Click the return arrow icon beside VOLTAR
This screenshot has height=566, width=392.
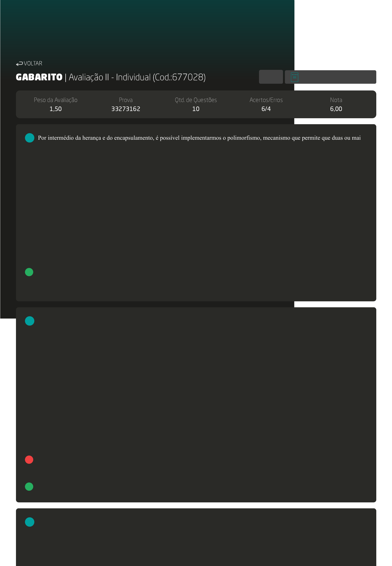tap(19, 64)
